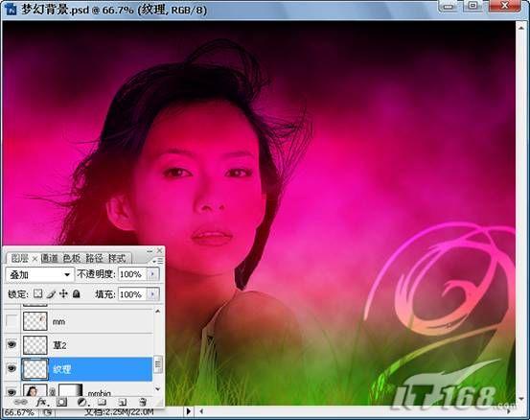
Task: Close the 梦幻背景.psd window
Action: coord(505,6)
